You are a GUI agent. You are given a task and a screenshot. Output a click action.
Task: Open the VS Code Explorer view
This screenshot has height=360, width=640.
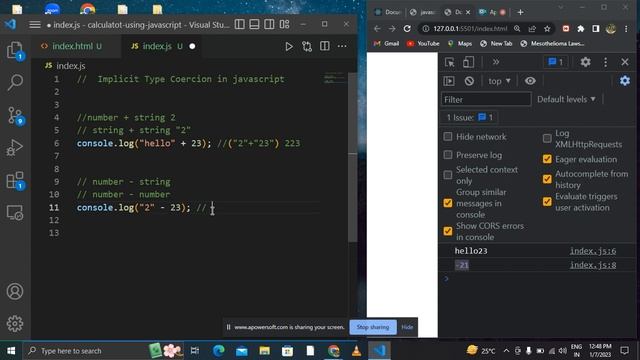15,51
